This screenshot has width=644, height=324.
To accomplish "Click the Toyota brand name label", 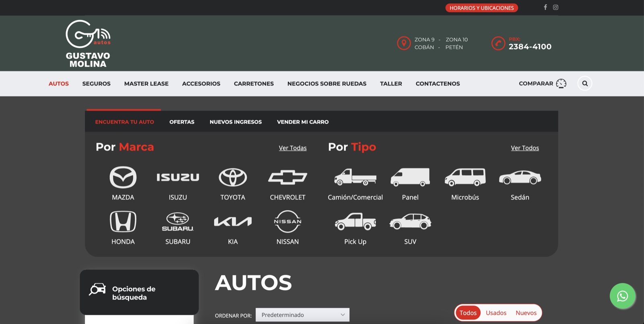I will [x=233, y=197].
